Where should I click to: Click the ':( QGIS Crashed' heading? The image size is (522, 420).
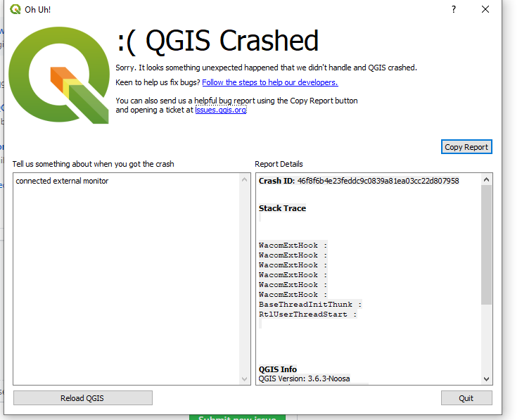[x=218, y=41]
